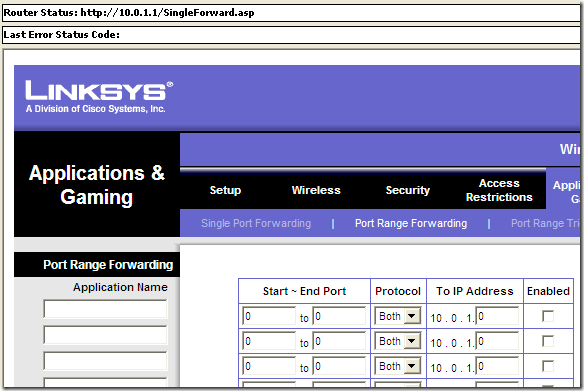Open the Security tab
Viewport: 584px width, 391px height.
click(408, 190)
